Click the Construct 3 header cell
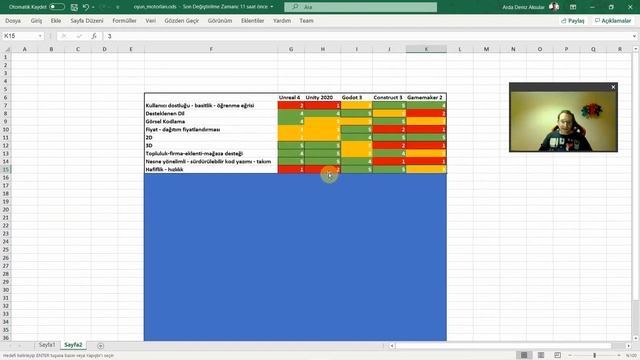This screenshot has height=360, width=640. click(388, 97)
